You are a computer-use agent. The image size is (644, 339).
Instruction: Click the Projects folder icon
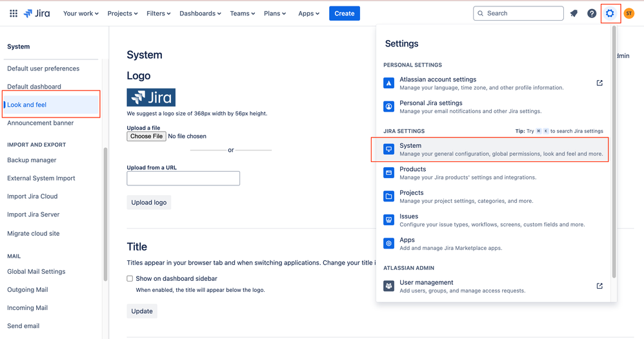pos(388,196)
